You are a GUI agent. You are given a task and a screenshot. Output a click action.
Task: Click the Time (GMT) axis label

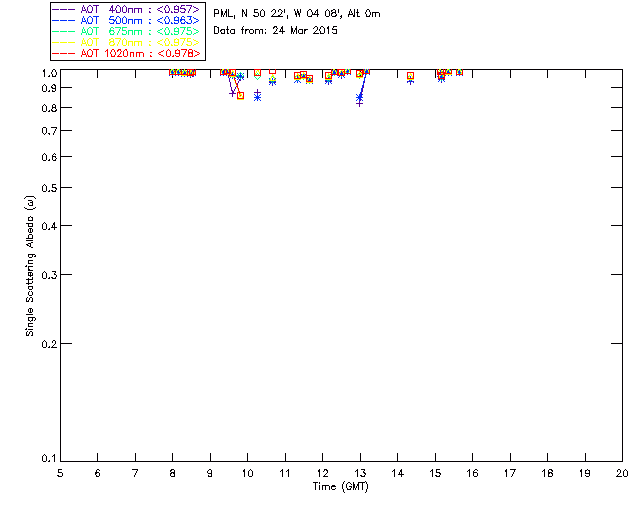click(x=341, y=487)
